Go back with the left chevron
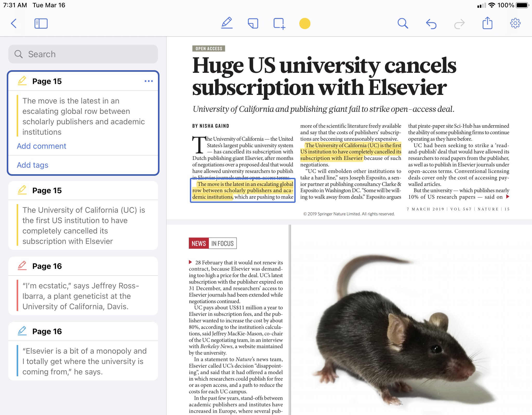 (x=14, y=23)
